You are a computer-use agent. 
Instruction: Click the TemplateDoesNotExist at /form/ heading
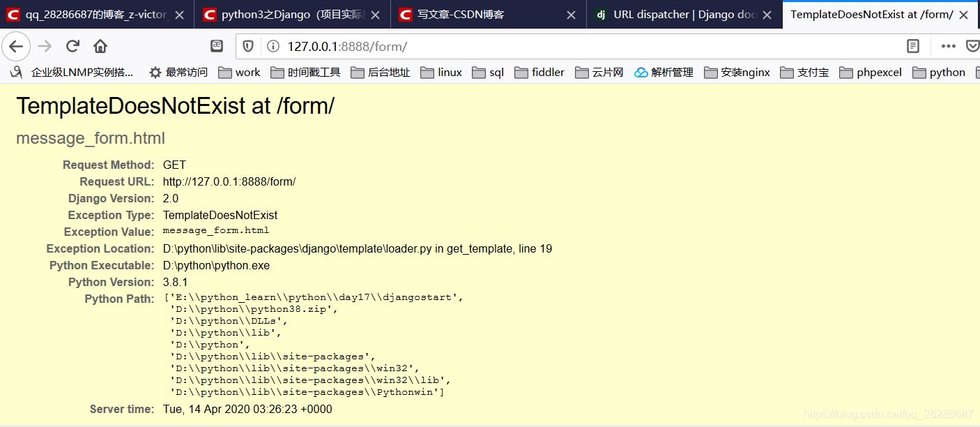coord(176,106)
